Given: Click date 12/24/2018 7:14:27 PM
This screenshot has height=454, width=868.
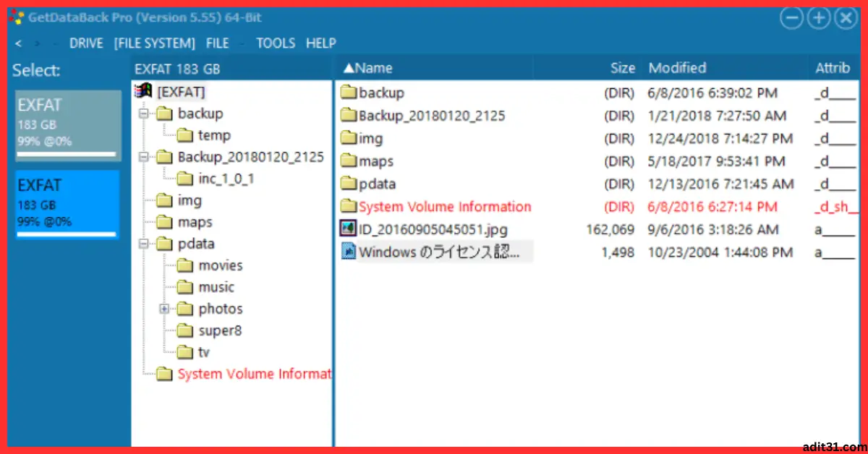Looking at the screenshot, I should pos(720,138).
